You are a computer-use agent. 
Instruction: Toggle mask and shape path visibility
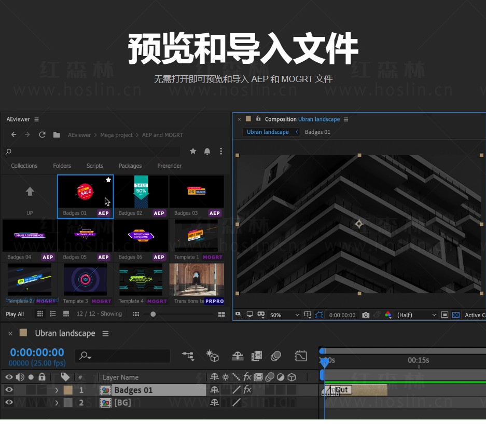pos(319,315)
